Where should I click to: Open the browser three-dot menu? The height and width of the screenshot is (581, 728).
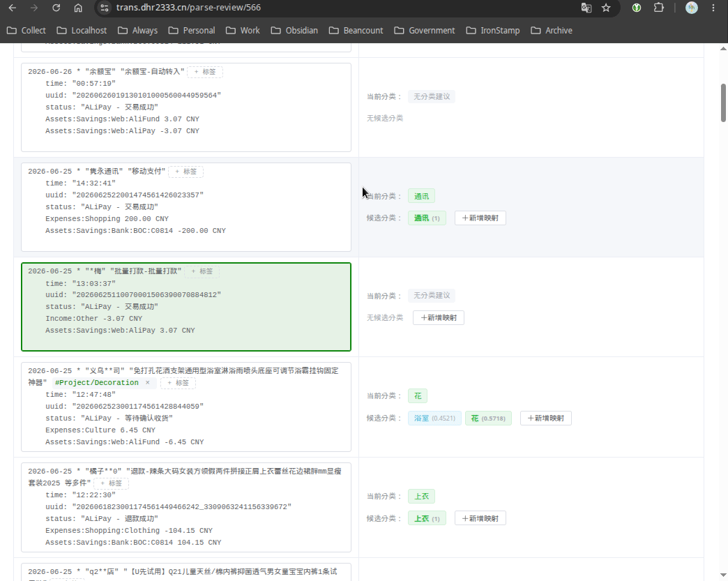pos(713,8)
